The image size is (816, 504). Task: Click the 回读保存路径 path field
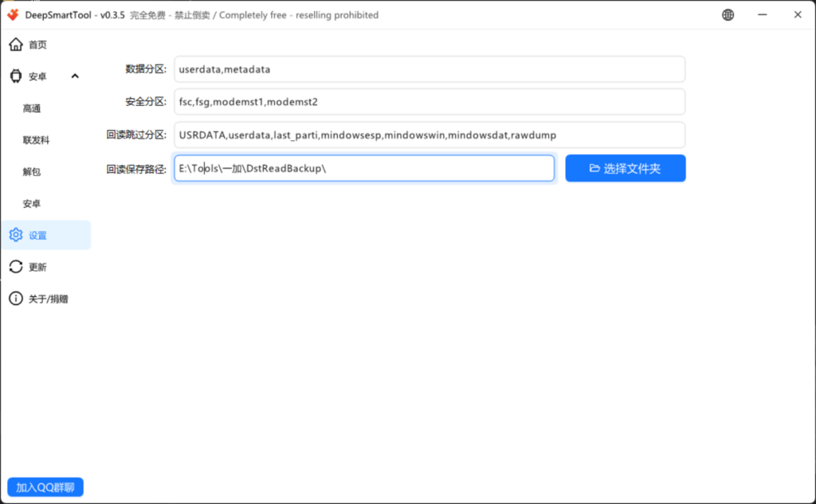click(x=363, y=168)
